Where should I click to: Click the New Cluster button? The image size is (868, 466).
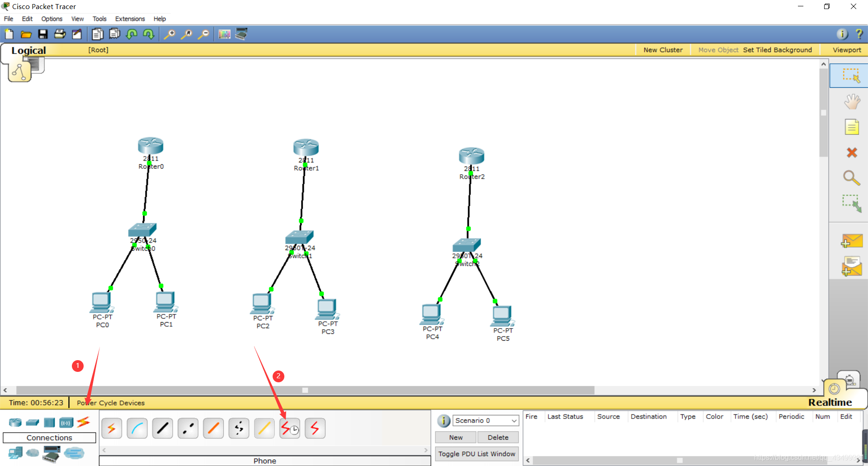[x=663, y=50]
